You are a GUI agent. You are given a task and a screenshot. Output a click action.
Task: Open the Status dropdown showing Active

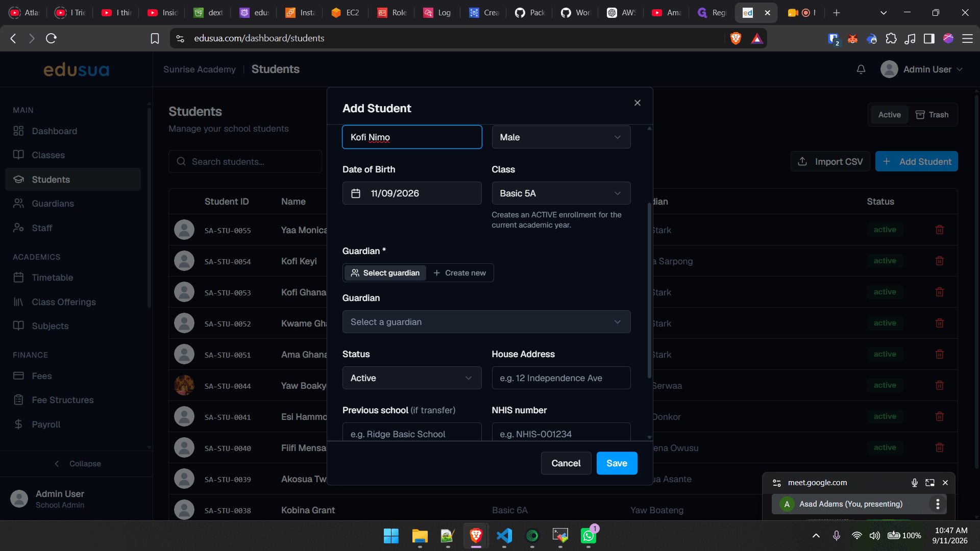pyautogui.click(x=412, y=378)
